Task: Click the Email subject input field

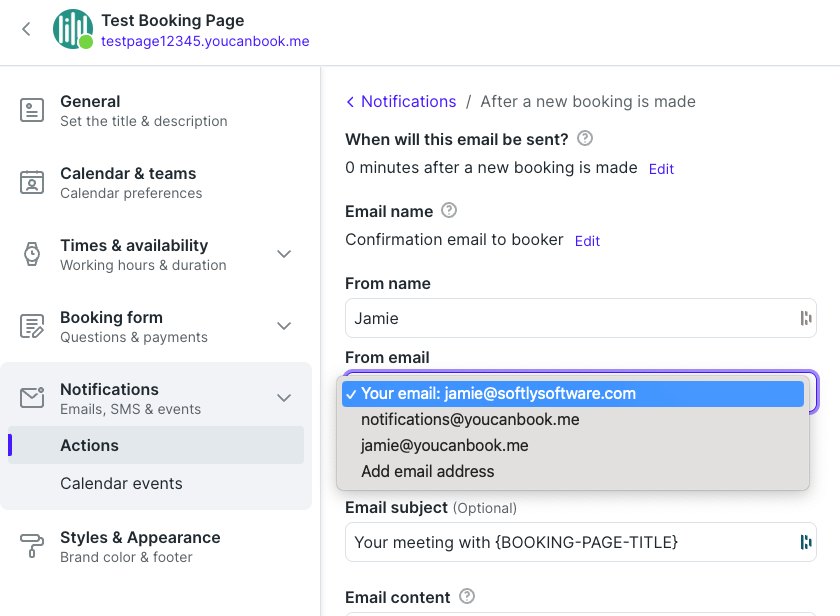Action: [581, 542]
